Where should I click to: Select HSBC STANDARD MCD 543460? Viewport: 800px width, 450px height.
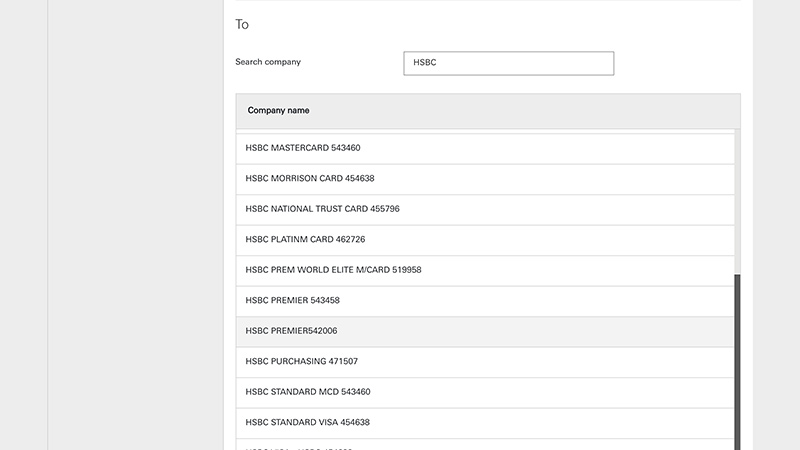[485, 393]
